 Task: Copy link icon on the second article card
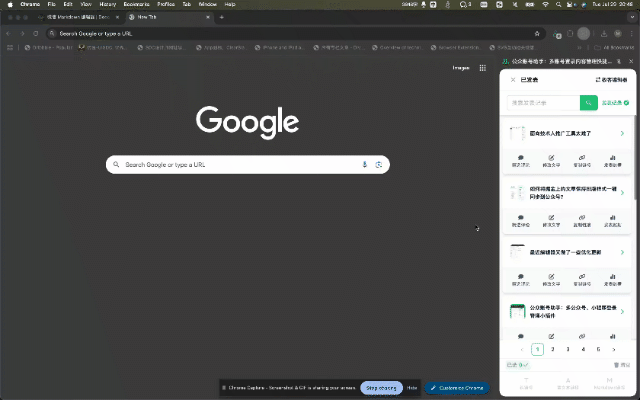coord(582,220)
